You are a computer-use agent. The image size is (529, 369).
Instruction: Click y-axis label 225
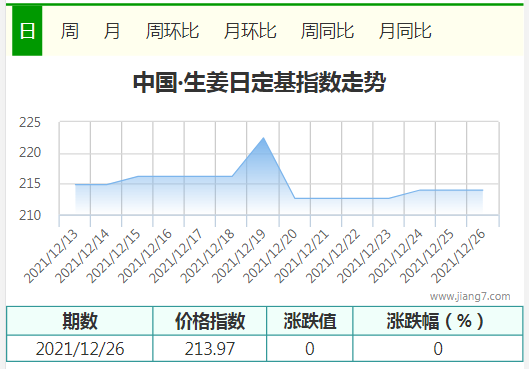tap(30, 122)
